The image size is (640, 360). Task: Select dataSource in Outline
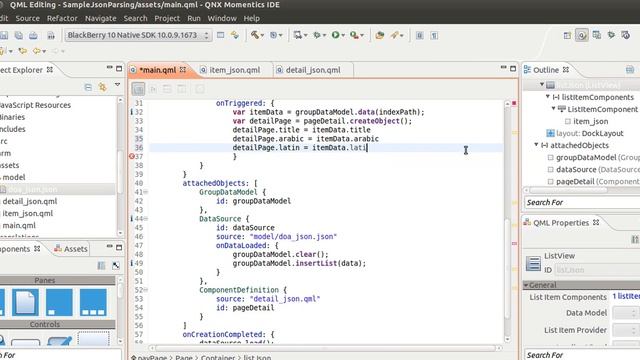[576, 169]
